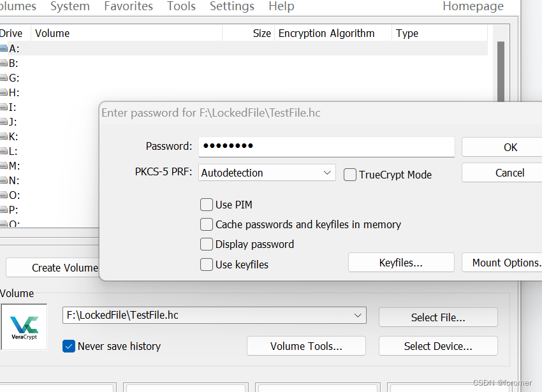This screenshot has width=542, height=392.
Task: Click into the Password field
Action: (x=326, y=147)
